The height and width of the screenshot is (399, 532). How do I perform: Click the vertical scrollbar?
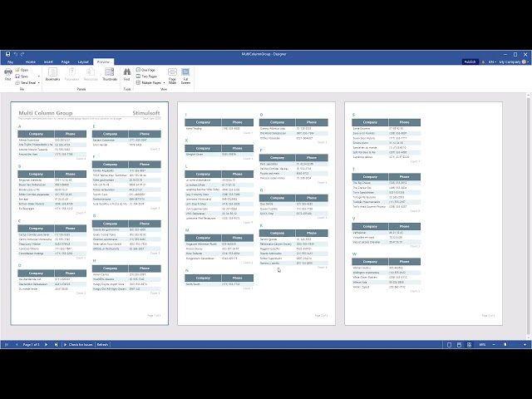click(x=529, y=216)
